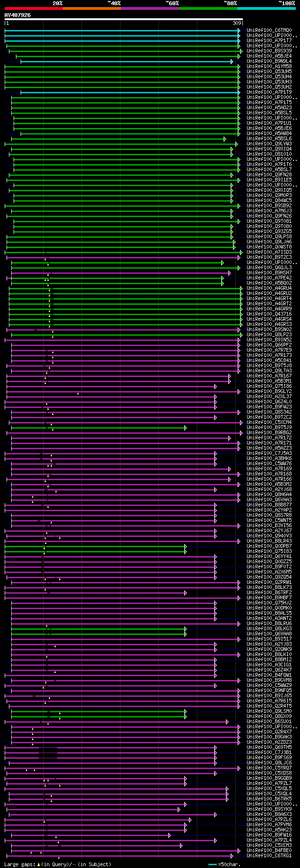Click UniRef100_C6TKG1
300x868 pixels.
tap(269, 856)
